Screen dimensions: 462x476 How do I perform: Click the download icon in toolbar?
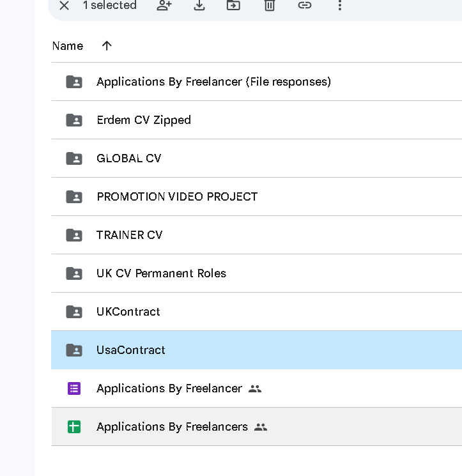pos(199,5)
